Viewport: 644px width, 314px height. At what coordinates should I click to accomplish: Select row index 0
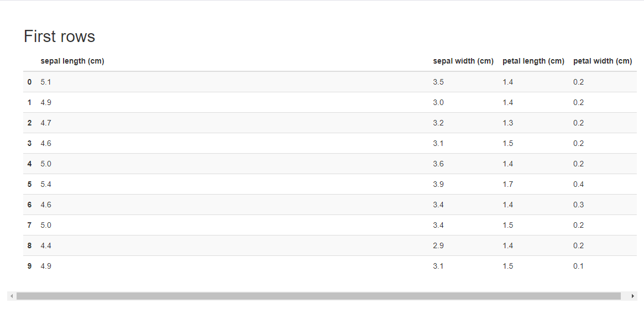29,82
